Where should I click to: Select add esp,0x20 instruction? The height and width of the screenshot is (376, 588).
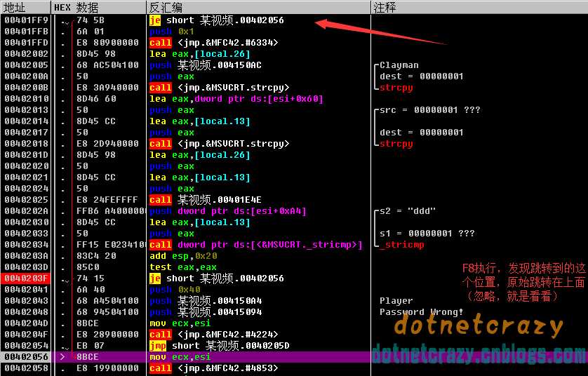pyautogui.click(x=183, y=256)
